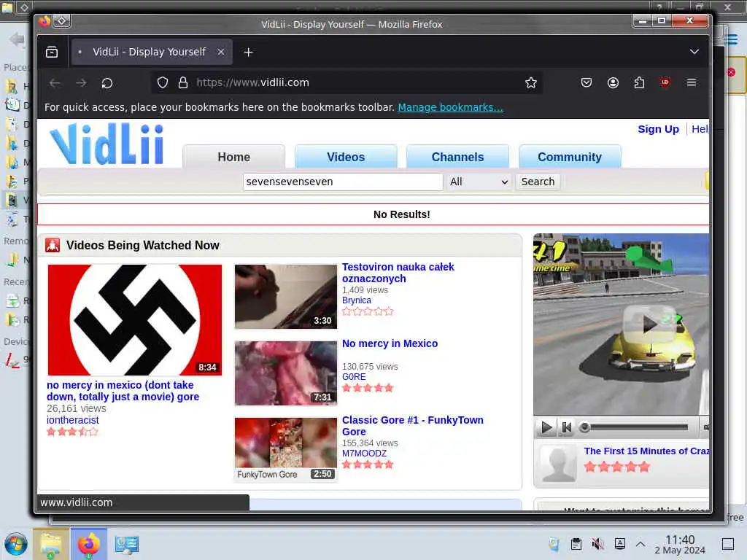Screen dimensions: 747x560
Task: Click the 3:30 video thumbnail
Action: click(x=286, y=297)
